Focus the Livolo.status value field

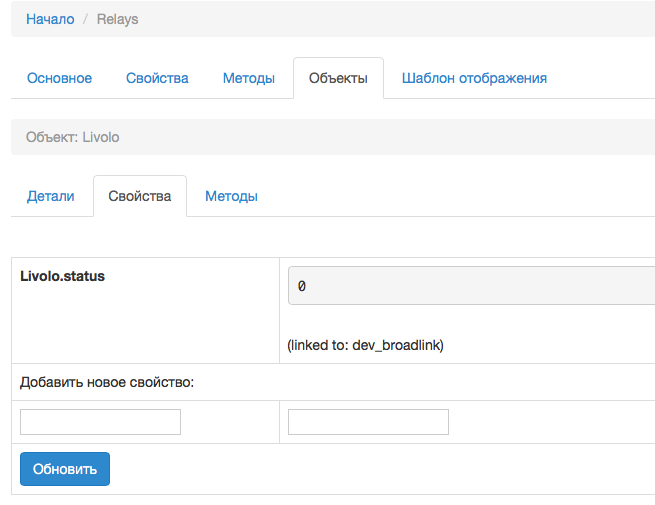coord(470,285)
